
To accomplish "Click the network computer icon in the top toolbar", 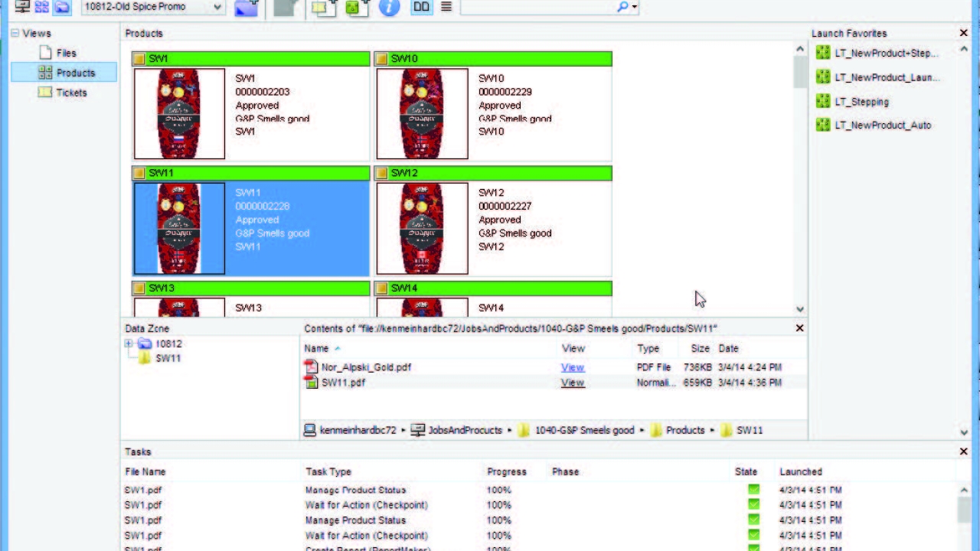I will pyautogui.click(x=23, y=7).
